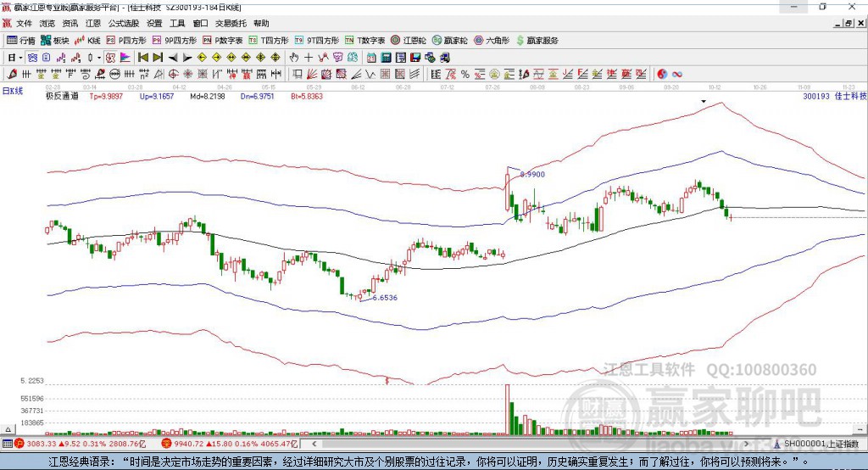
Task: Open the 江恩轮 tool
Action: coord(409,41)
